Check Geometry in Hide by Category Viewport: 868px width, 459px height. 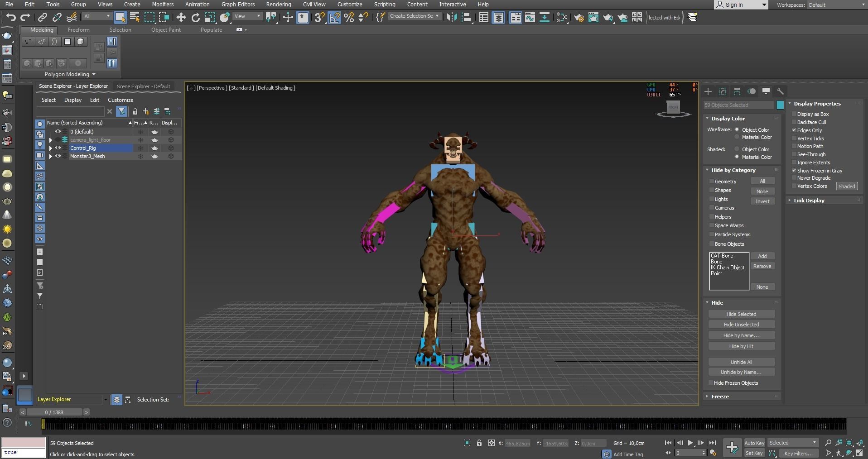712,182
